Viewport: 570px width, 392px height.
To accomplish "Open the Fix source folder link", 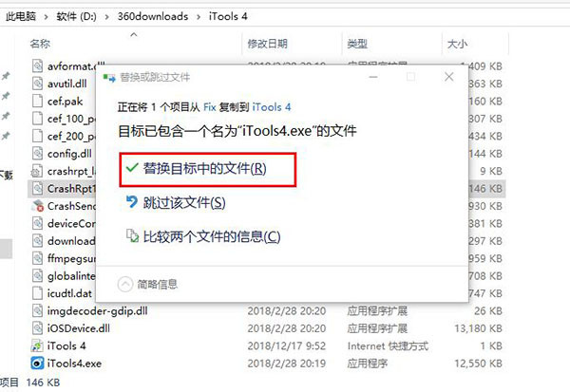I will 210,107.
